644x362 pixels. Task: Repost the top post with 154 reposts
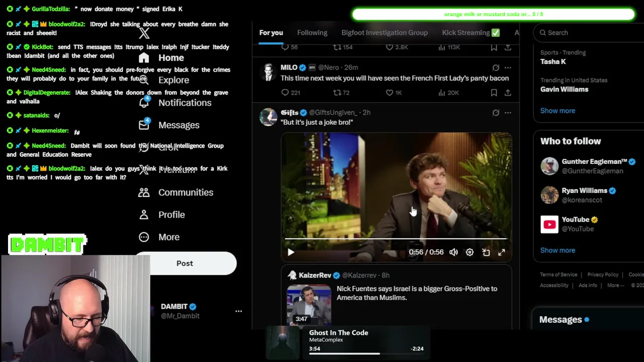pos(343,47)
